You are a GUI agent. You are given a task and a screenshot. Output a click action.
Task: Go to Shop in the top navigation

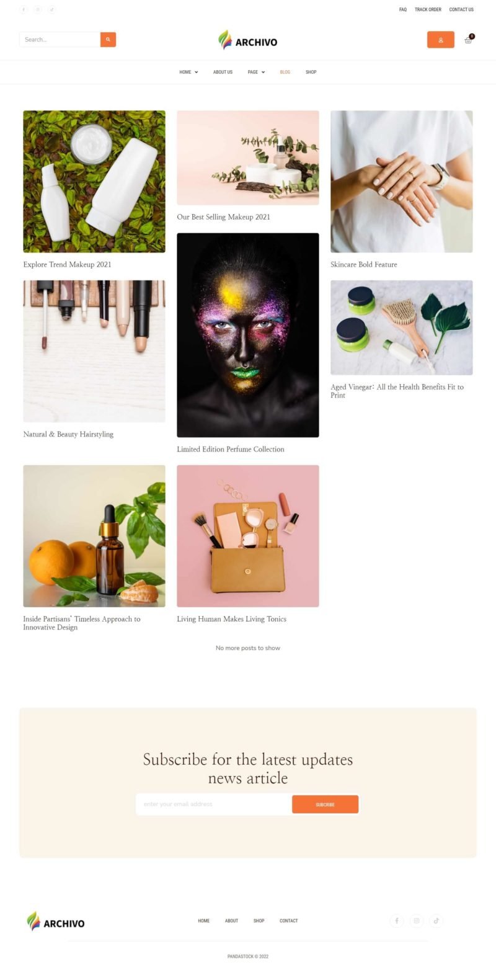311,72
